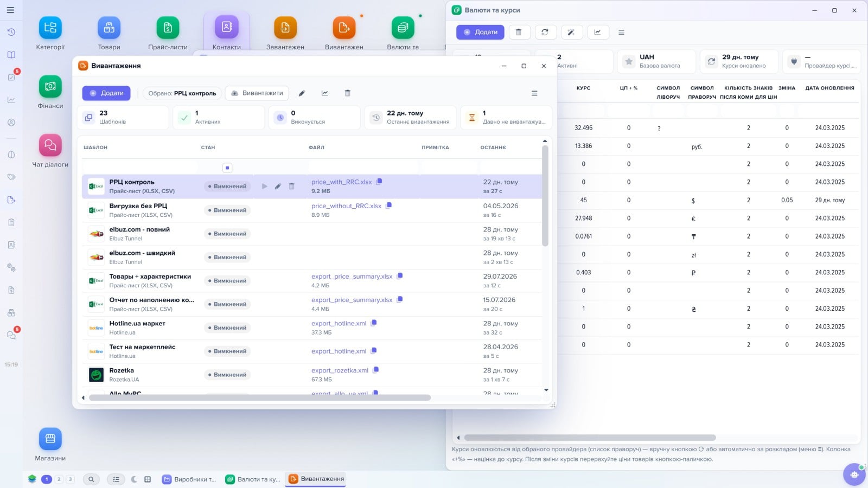Select the Hotline.ua маркет template row
Screen dimensions: 868x488
[312, 328]
